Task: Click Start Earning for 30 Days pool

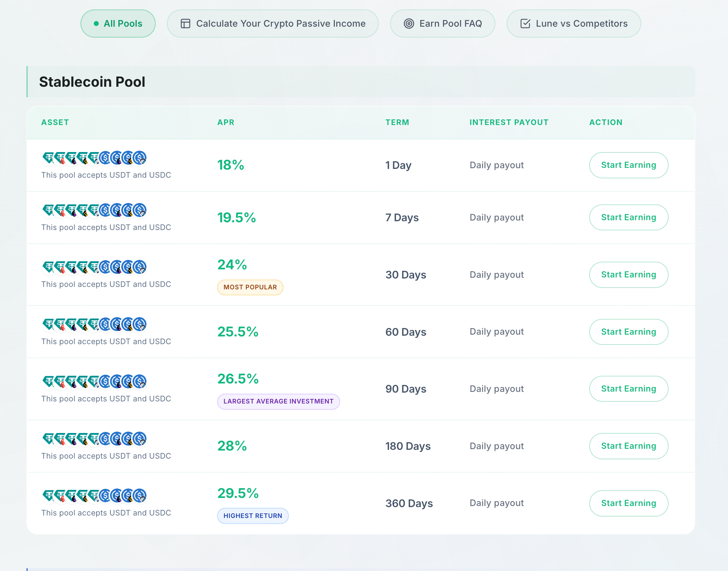Action: [629, 275]
